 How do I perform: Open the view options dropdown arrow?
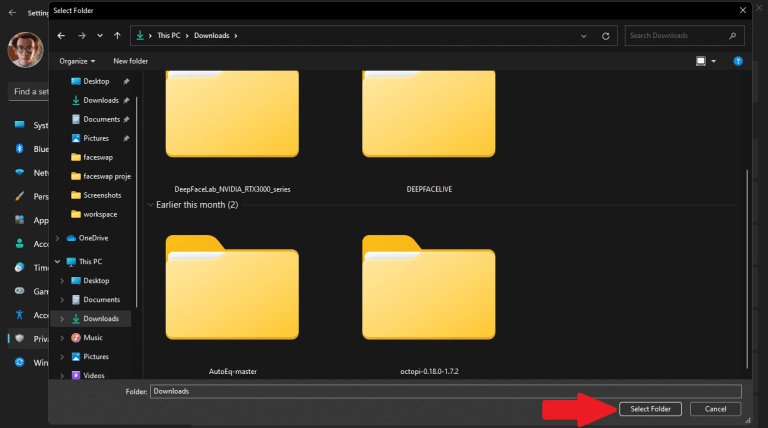713,61
